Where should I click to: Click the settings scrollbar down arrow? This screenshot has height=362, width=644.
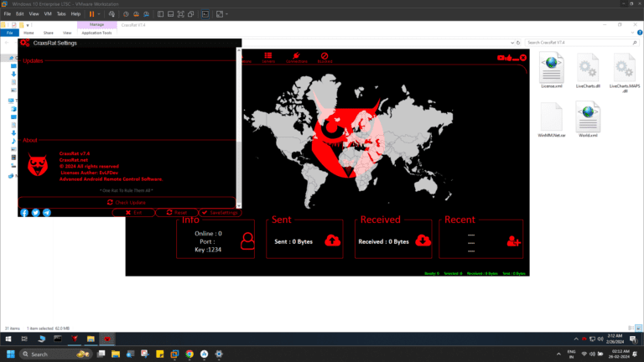point(239,205)
